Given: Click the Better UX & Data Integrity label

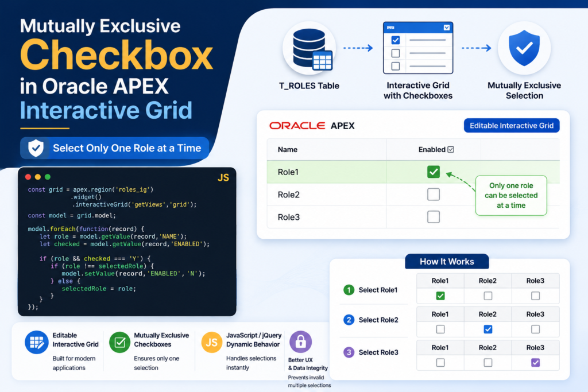Looking at the screenshot, I should point(308,364).
